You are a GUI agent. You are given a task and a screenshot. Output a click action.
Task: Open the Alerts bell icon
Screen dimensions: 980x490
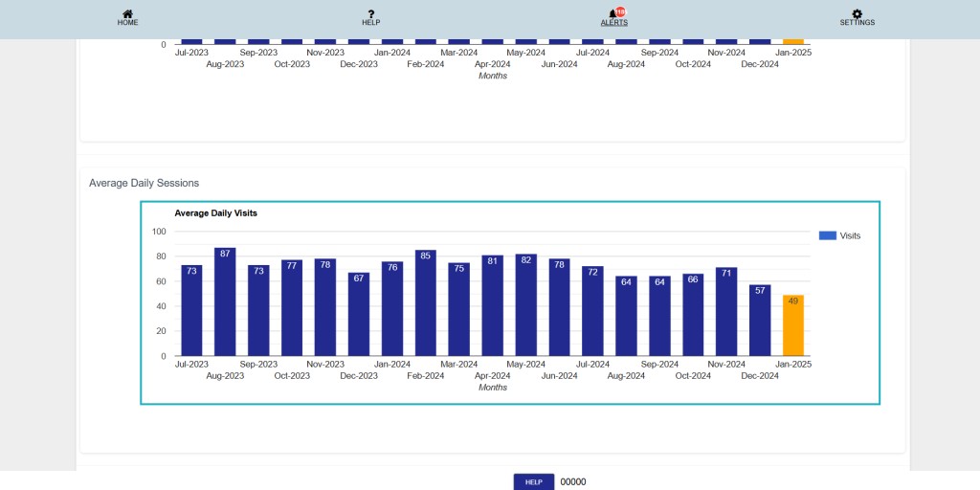point(612,14)
